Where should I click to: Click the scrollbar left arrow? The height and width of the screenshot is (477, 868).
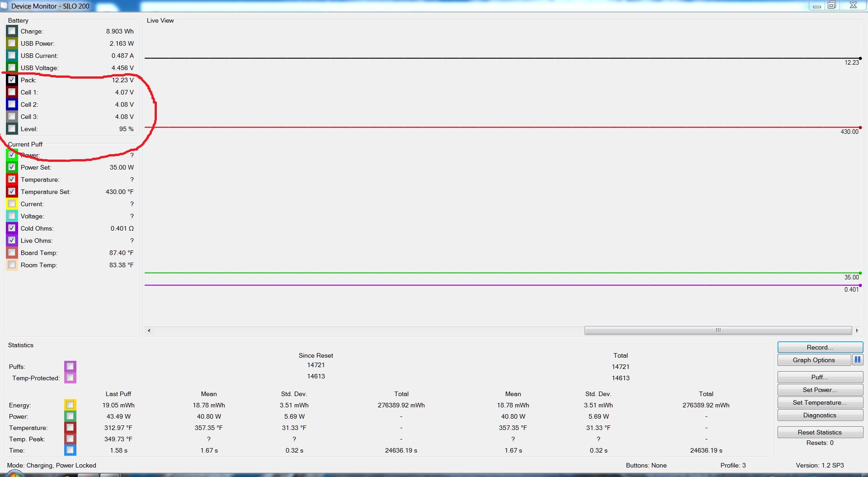[149, 331]
